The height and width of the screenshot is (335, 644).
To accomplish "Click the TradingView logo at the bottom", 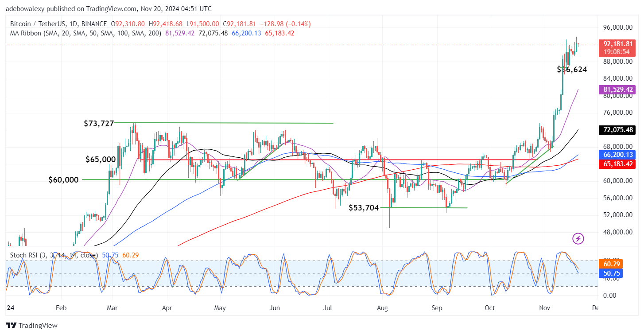I will pos(32,326).
